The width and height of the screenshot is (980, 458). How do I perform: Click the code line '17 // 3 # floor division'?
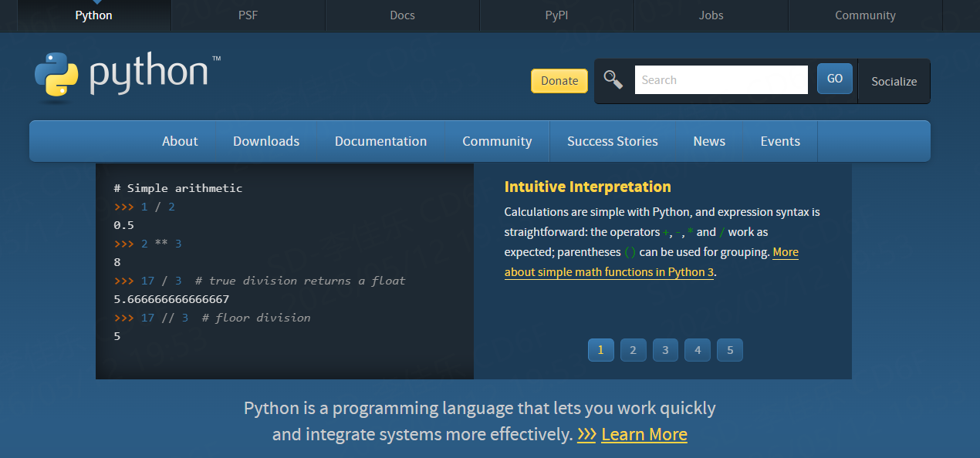coord(212,318)
